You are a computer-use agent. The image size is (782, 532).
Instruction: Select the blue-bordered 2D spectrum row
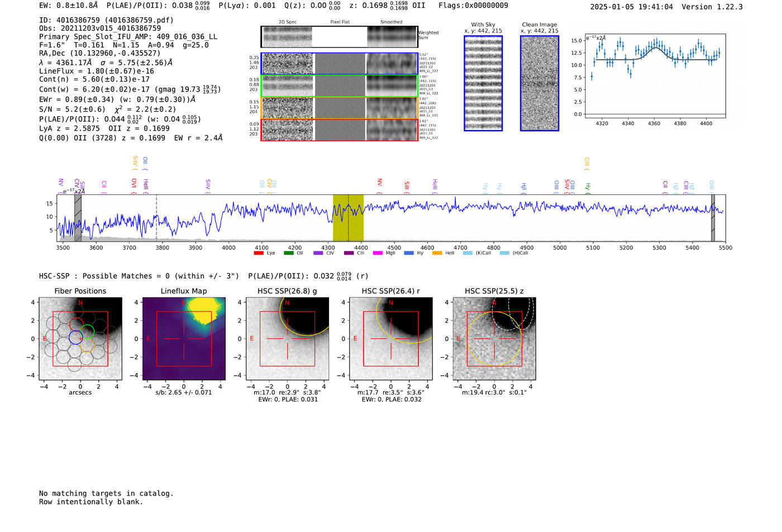pyautogui.click(x=339, y=64)
